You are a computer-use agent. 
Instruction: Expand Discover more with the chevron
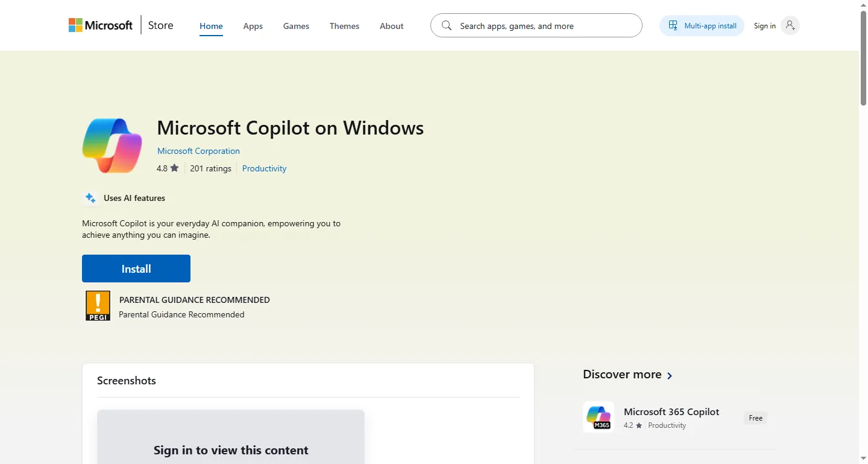pos(669,375)
